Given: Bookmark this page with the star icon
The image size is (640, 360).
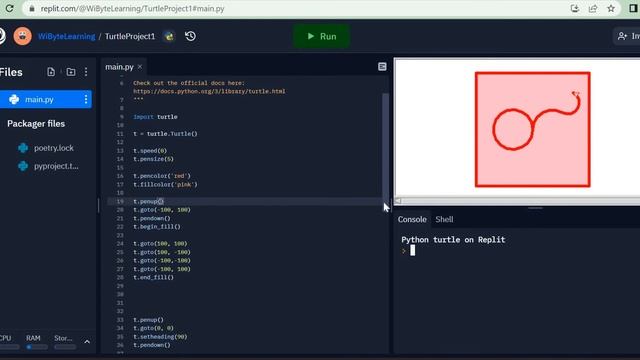Looking at the screenshot, I should click(x=611, y=9).
